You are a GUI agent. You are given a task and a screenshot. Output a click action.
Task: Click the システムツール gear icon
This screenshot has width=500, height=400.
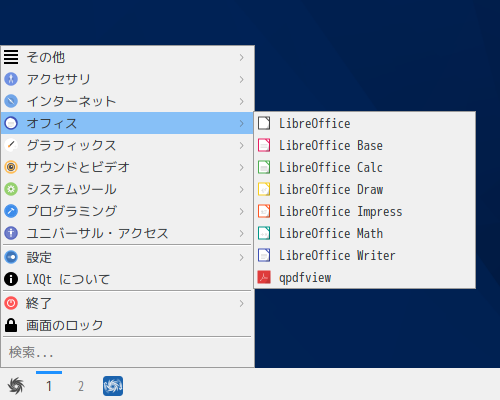[x=11, y=189]
